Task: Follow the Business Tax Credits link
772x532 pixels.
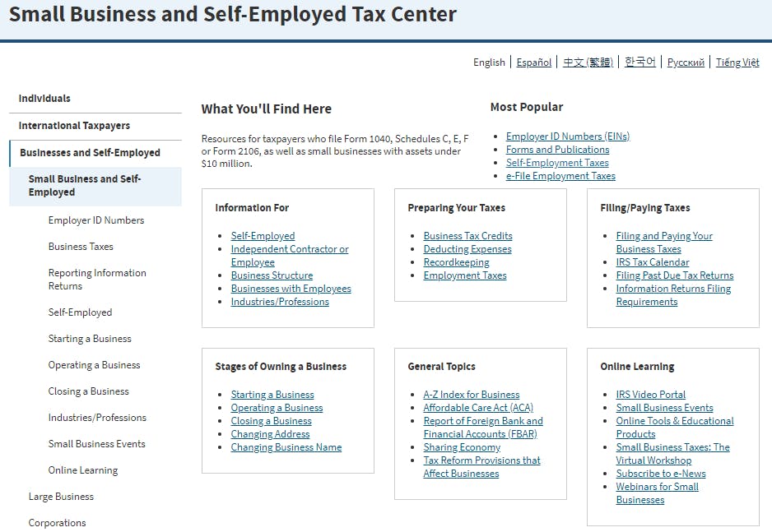Action: (x=467, y=236)
